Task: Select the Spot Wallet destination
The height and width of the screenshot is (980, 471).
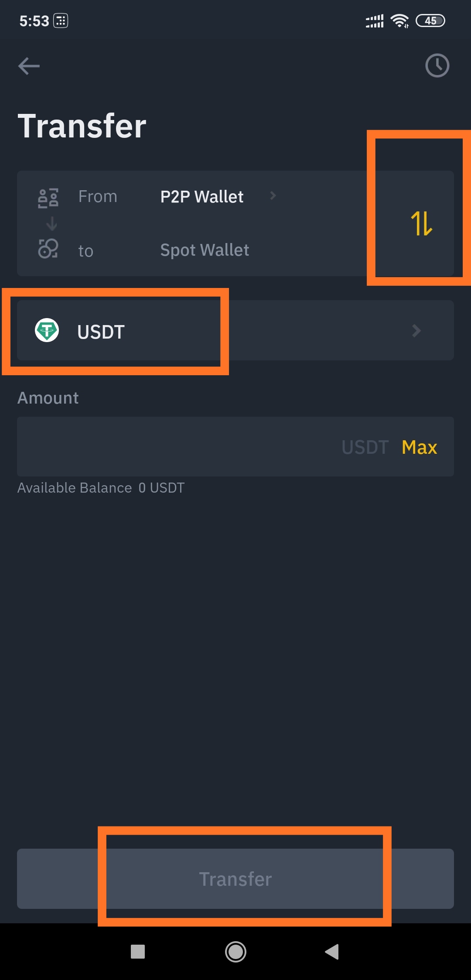Action: coord(205,250)
